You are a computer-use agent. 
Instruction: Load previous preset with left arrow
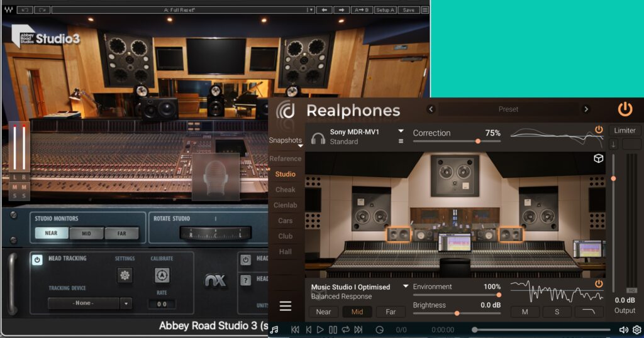(325, 10)
